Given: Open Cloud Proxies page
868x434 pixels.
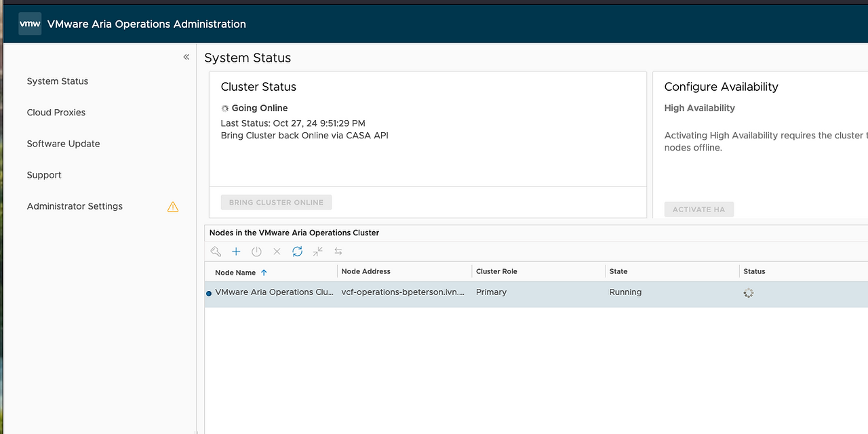Looking at the screenshot, I should tap(56, 113).
